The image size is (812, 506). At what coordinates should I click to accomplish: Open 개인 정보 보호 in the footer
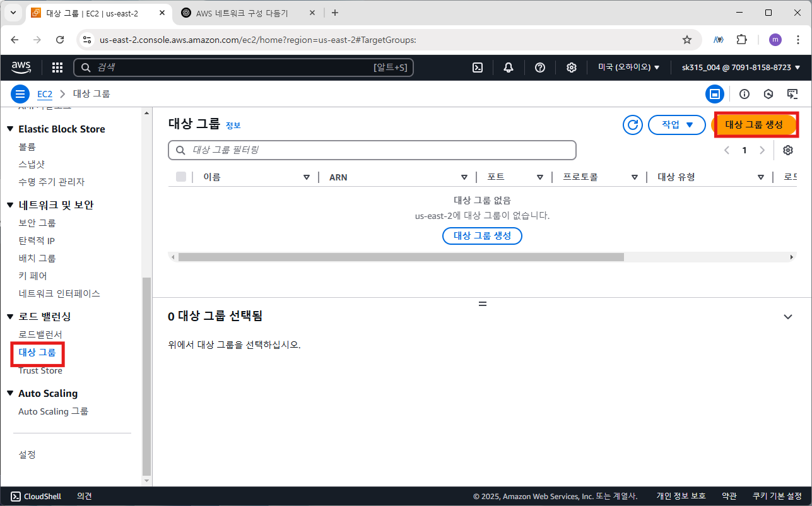click(681, 497)
